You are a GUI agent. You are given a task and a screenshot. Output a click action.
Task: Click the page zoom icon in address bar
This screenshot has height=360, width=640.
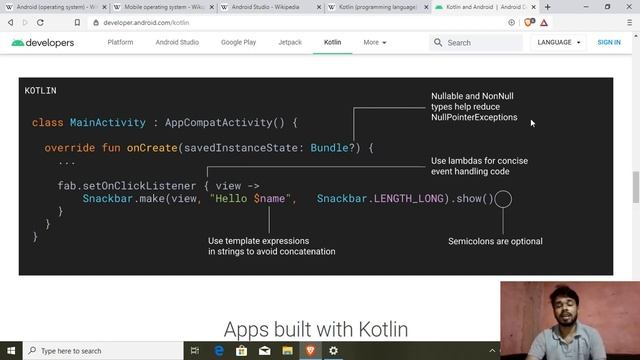click(x=511, y=23)
